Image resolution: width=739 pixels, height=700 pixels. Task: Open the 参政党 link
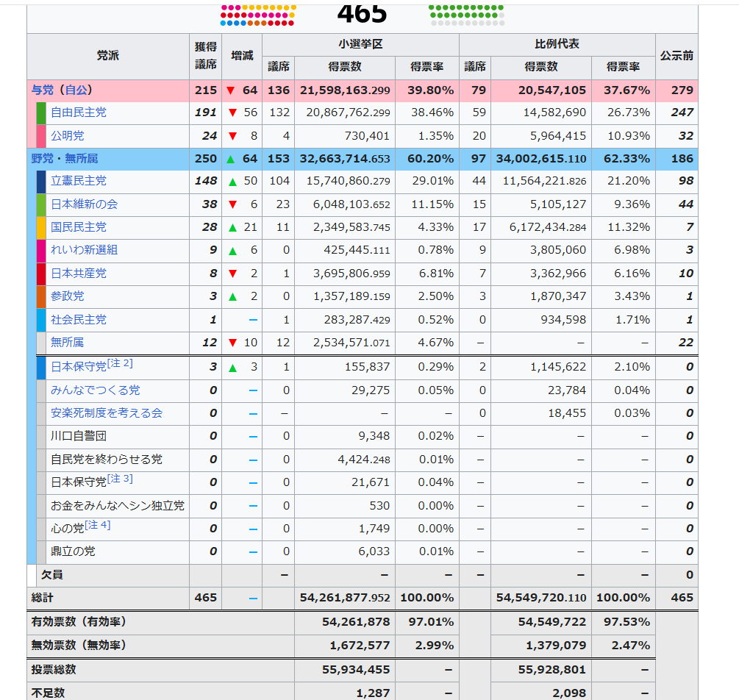68,296
